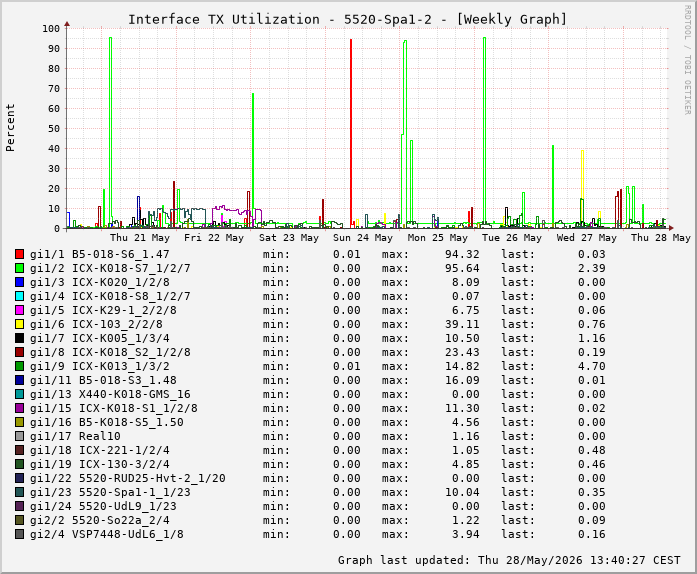Image resolution: width=697 pixels, height=574 pixels.
Task: Select legend label gi1/15 ICX-K018-S1_1/2/8
Action: [x=114, y=408]
